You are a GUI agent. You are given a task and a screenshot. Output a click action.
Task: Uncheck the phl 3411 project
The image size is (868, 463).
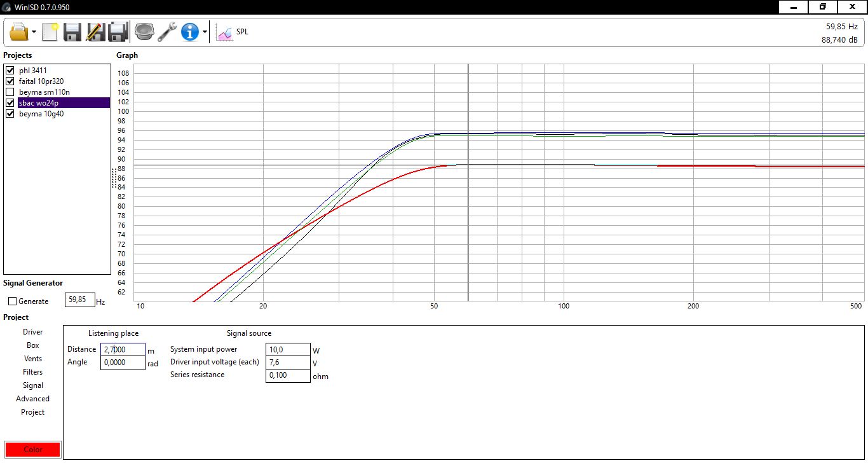[x=10, y=71]
